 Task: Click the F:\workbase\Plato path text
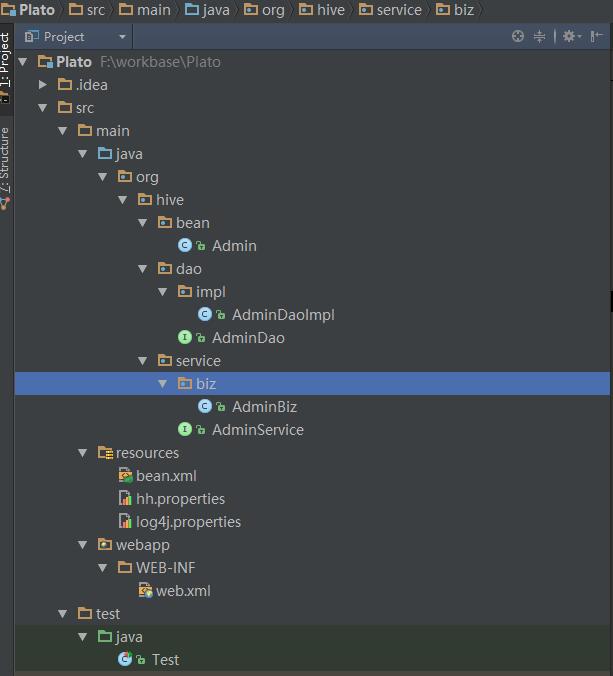click(x=160, y=62)
